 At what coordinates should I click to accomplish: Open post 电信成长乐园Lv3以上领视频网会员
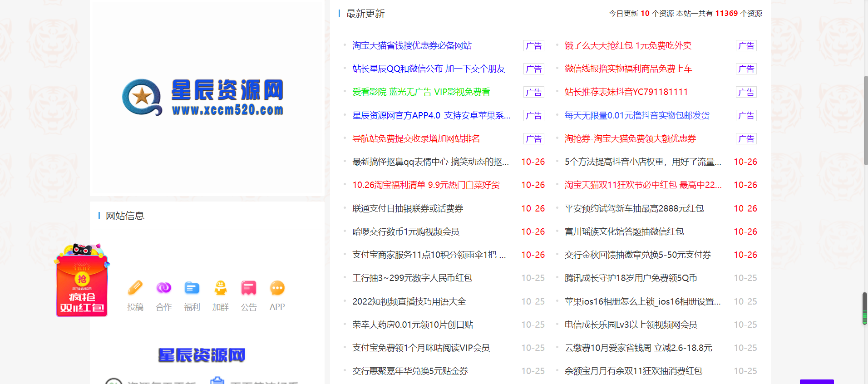(631, 325)
